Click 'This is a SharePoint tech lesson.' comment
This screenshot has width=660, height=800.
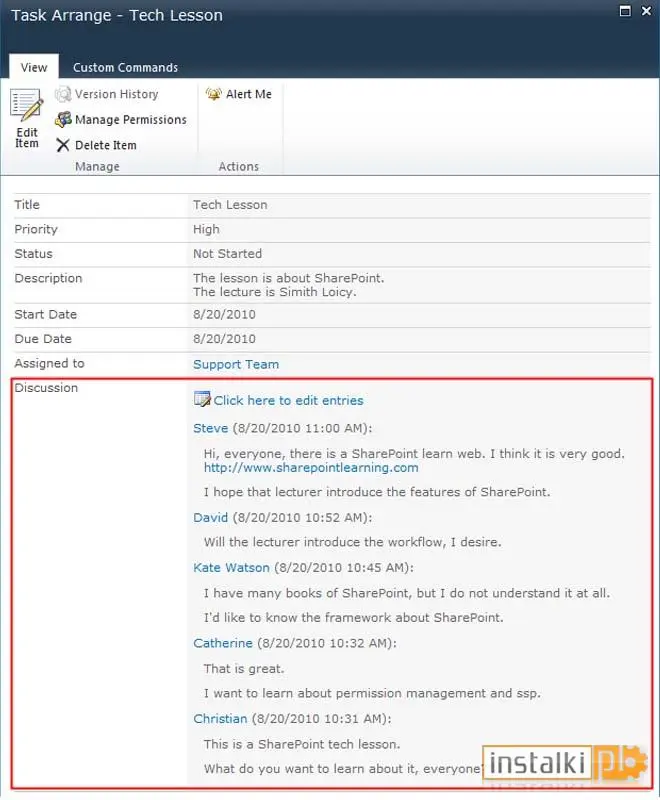(302, 744)
